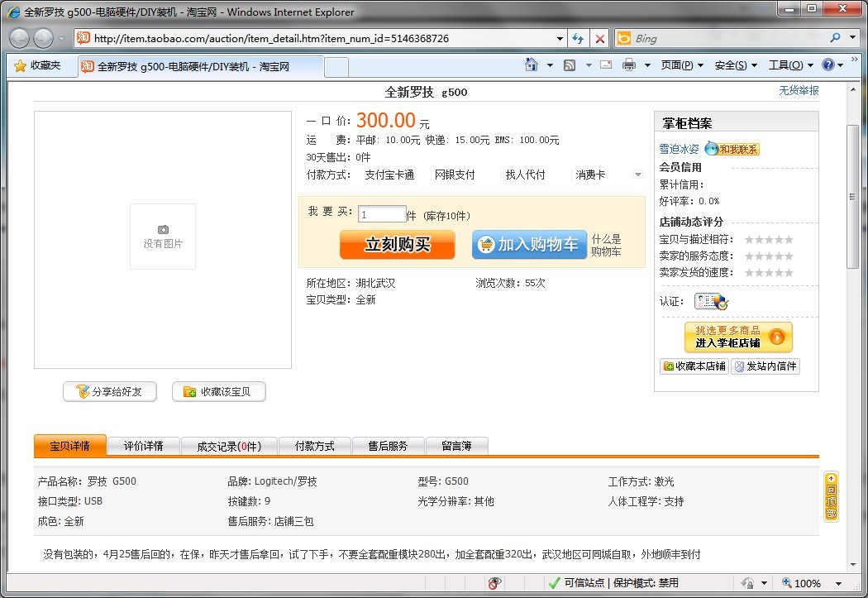Click the purchase quantity input field
The height and width of the screenshot is (598, 868).
pos(382,214)
